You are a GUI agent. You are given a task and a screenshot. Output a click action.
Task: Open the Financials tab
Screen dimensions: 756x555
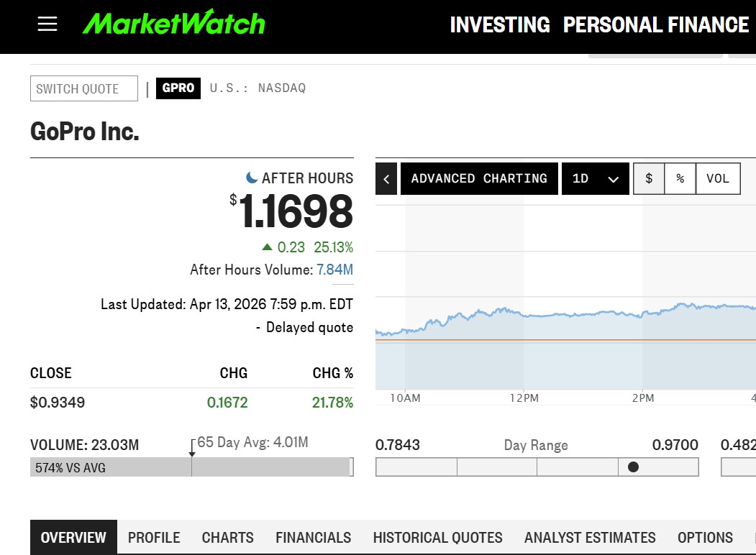pos(313,537)
